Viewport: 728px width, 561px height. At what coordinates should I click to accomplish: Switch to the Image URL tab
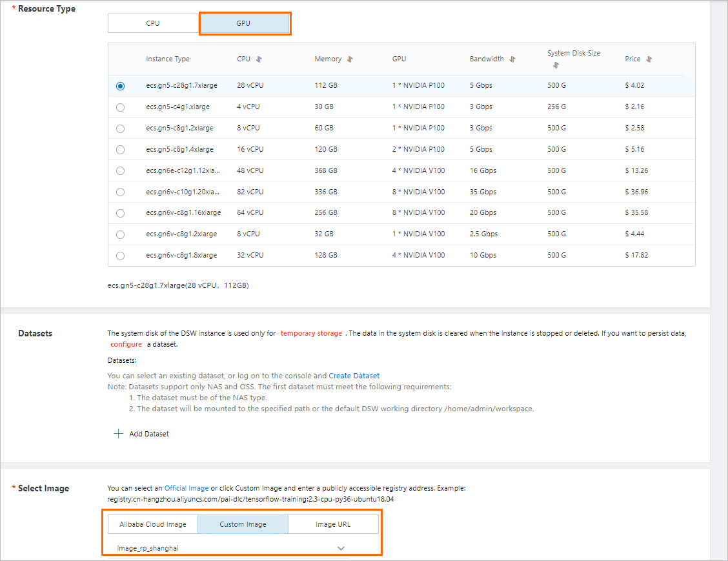click(x=333, y=524)
